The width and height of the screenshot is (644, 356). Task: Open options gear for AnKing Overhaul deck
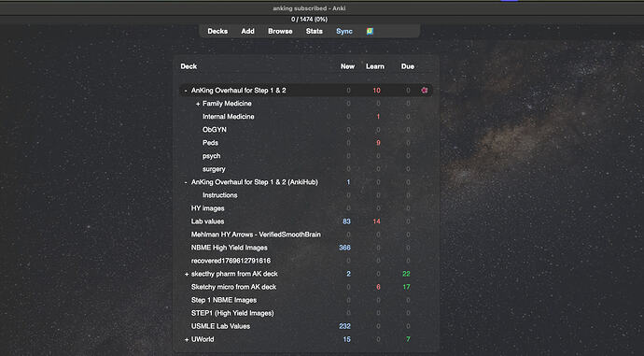pos(425,90)
